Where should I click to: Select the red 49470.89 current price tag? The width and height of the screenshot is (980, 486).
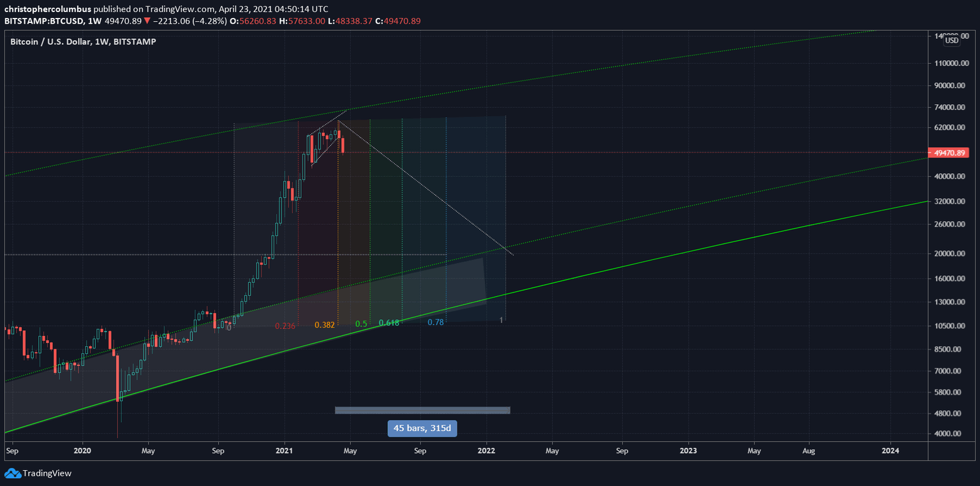click(x=947, y=153)
